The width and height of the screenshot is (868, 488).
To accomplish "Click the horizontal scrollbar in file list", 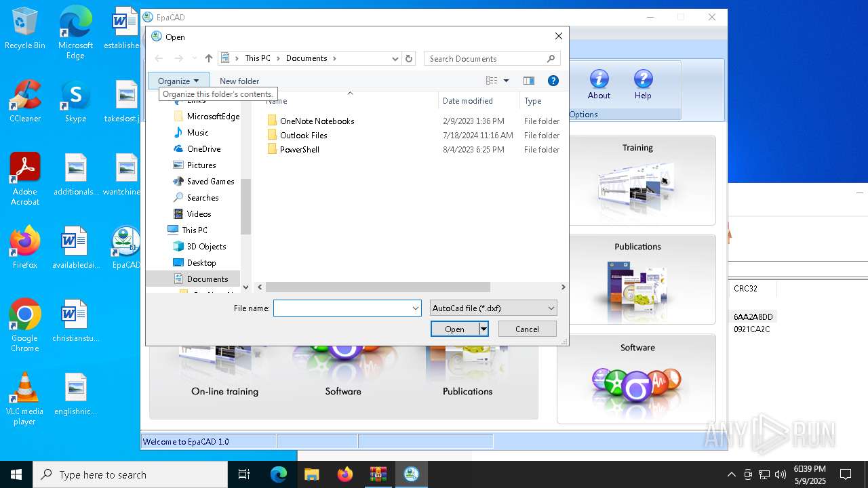I will pos(377,287).
